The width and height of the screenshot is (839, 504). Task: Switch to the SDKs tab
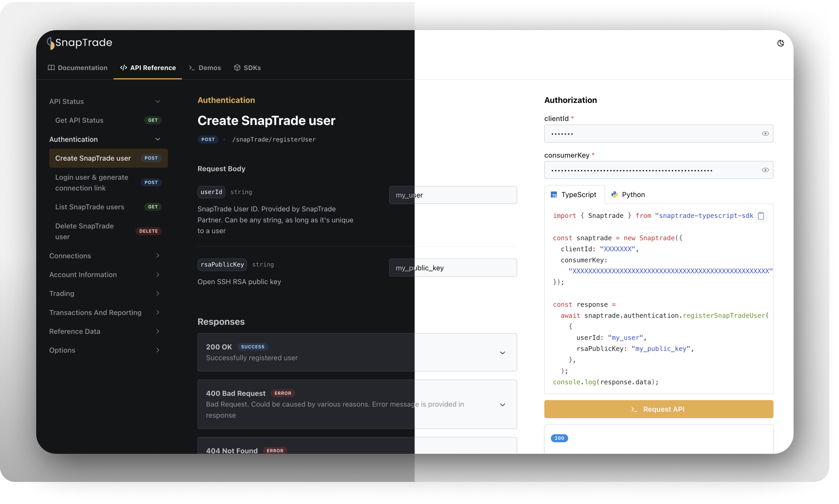(x=248, y=68)
